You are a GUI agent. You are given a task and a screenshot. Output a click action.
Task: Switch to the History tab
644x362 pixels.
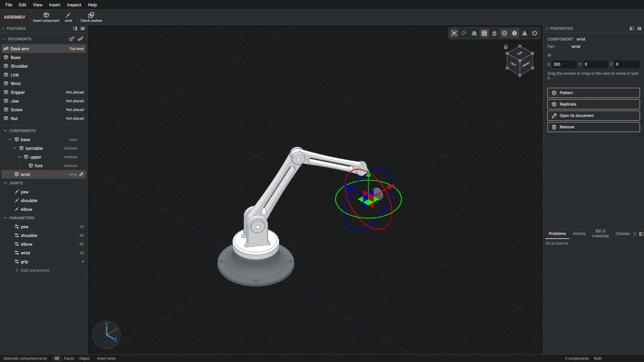pos(579,234)
